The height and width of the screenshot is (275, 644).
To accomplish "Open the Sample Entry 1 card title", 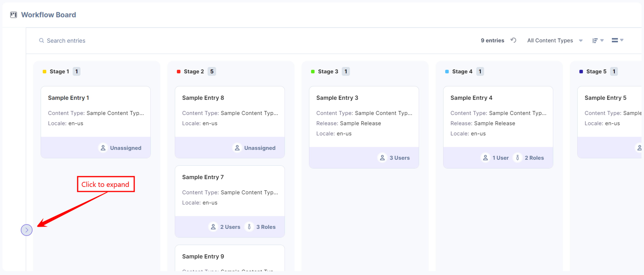I will click(x=68, y=98).
